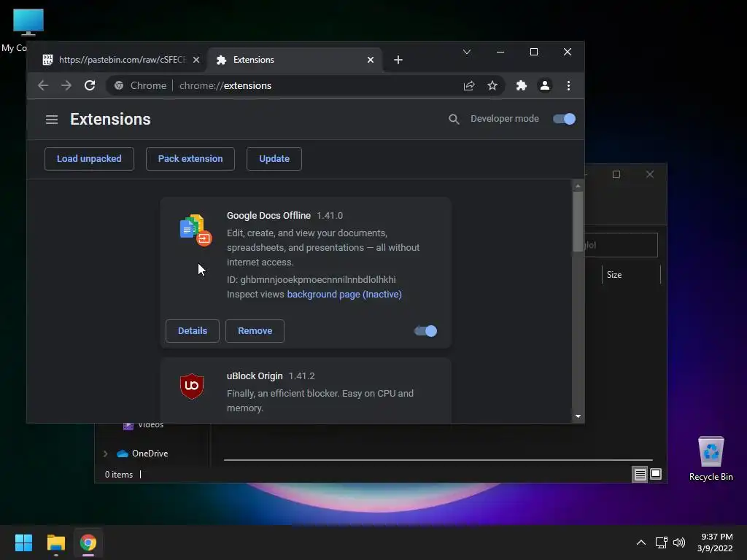Open the Extensions hamburger menu

[x=52, y=119]
